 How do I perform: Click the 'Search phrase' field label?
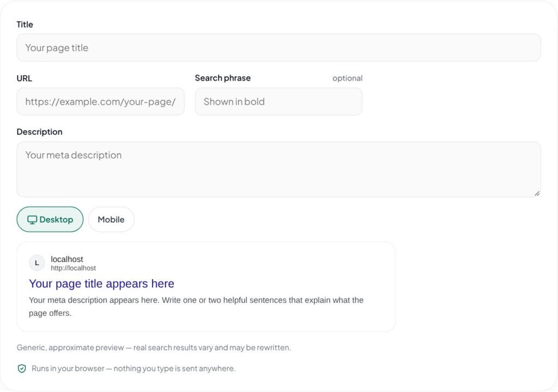point(223,78)
